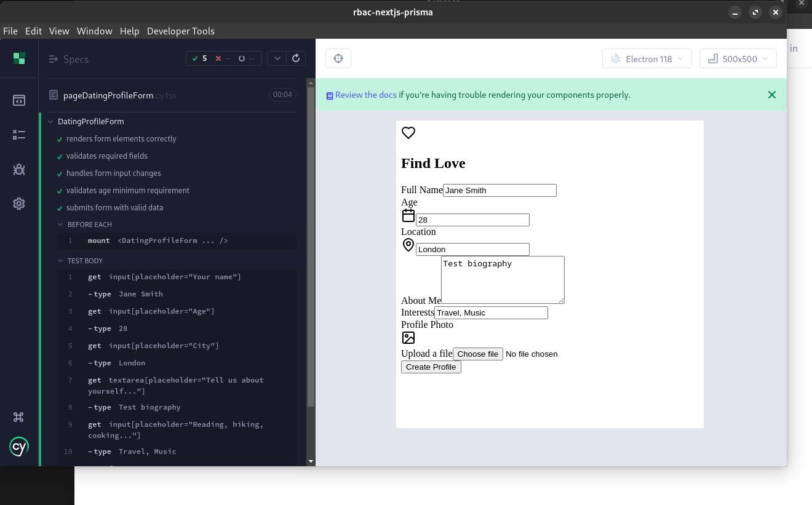This screenshot has width=812, height=505.
Task: Click command get input placeholder Your name
Action: [177, 277]
